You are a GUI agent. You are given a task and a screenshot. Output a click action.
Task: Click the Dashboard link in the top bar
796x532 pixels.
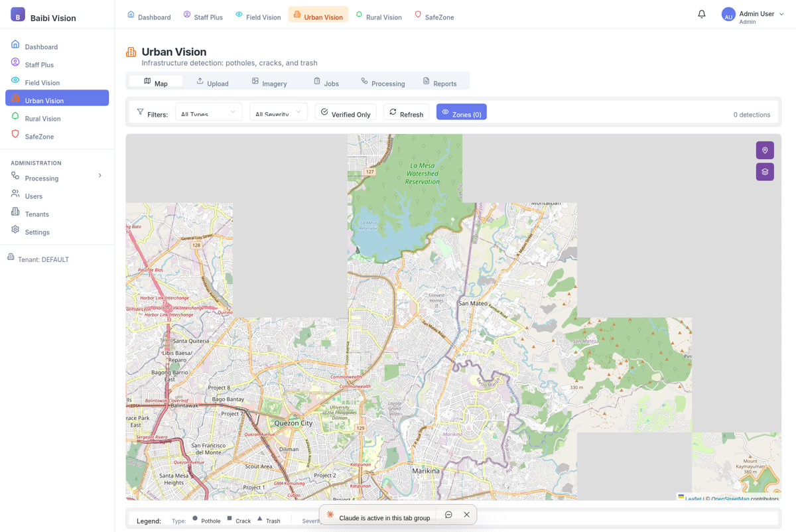153,17
